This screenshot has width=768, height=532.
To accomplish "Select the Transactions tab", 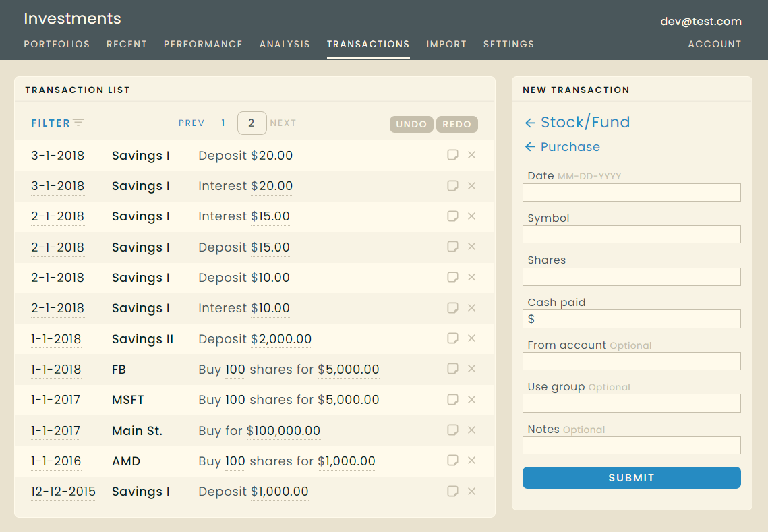I will point(368,44).
